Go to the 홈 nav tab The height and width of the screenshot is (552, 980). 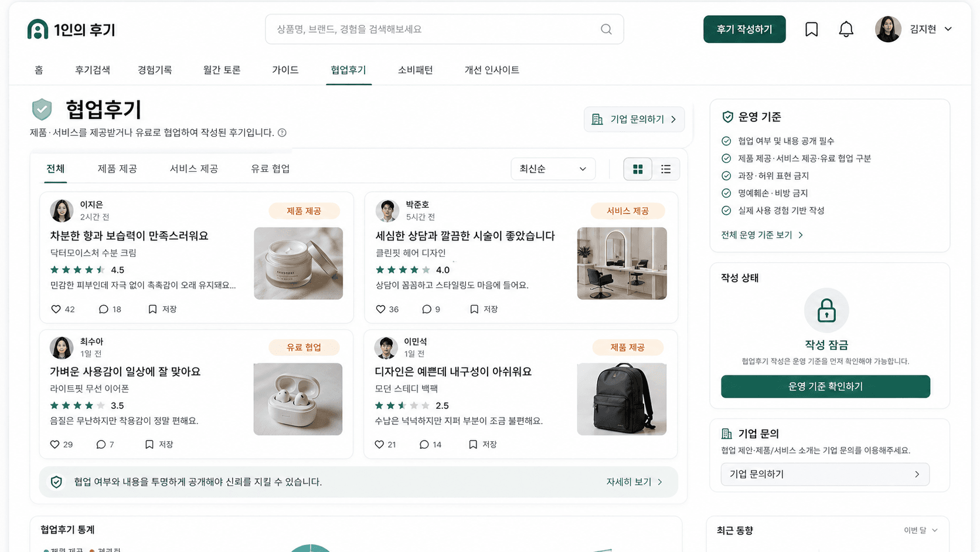(39, 70)
